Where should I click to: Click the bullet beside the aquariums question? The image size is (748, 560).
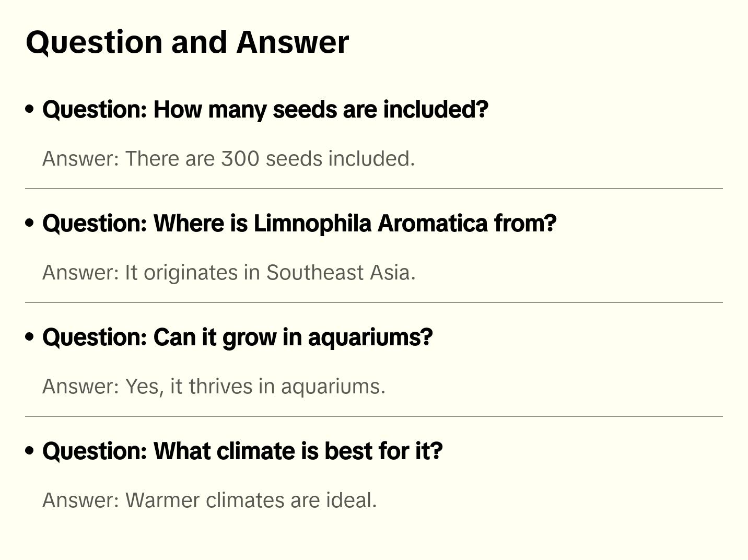tap(30, 337)
